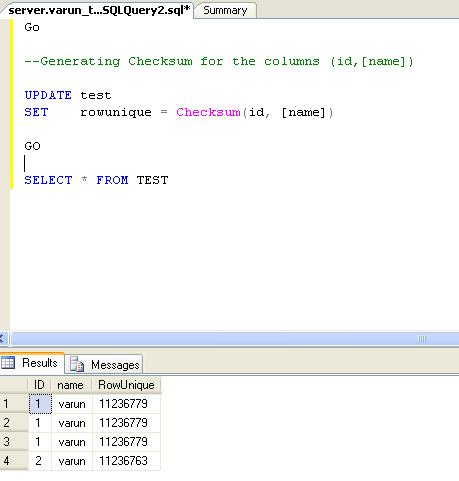This screenshot has height=481, width=459.
Task: Select the name column header
Action: pos(71,385)
